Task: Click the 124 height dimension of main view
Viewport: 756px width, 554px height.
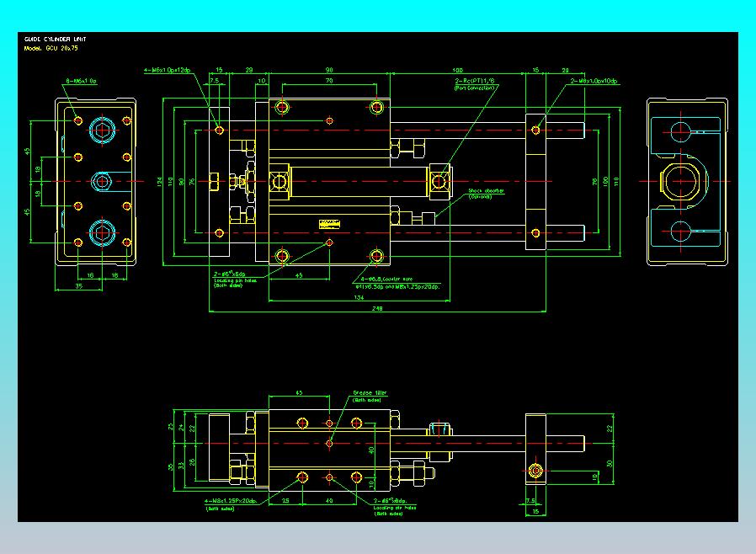Action: pos(159,182)
